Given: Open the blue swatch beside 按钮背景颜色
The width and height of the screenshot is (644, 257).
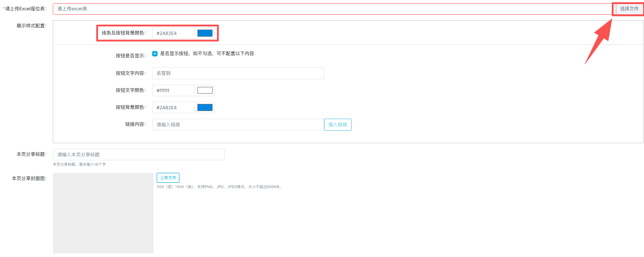Looking at the screenshot, I should [205, 107].
